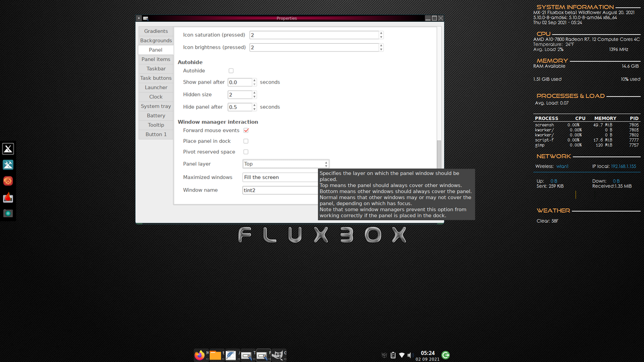This screenshot has height=362, width=644.
Task: Open the MX logo icon in left dock
Action: coord(8,149)
